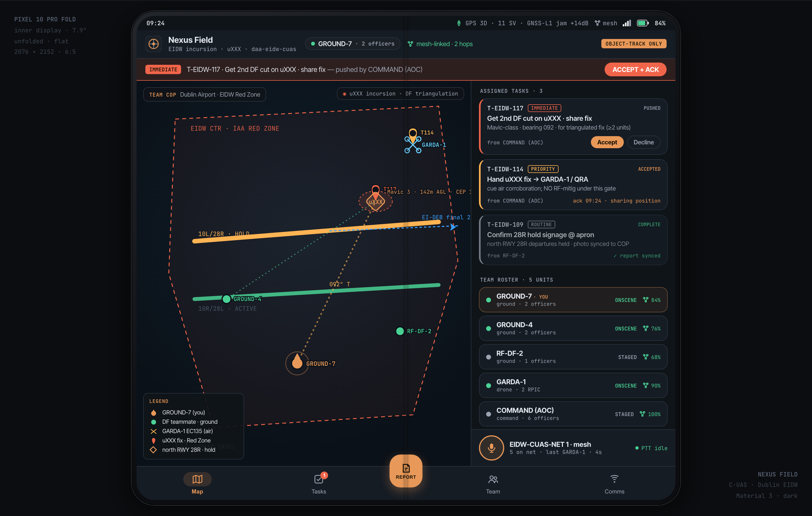Open the Tasks tab
Image resolution: width=812 pixels, height=516 pixels.
pos(319,483)
